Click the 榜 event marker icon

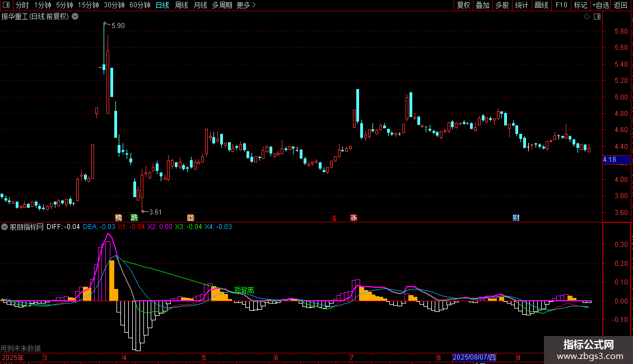(118, 217)
